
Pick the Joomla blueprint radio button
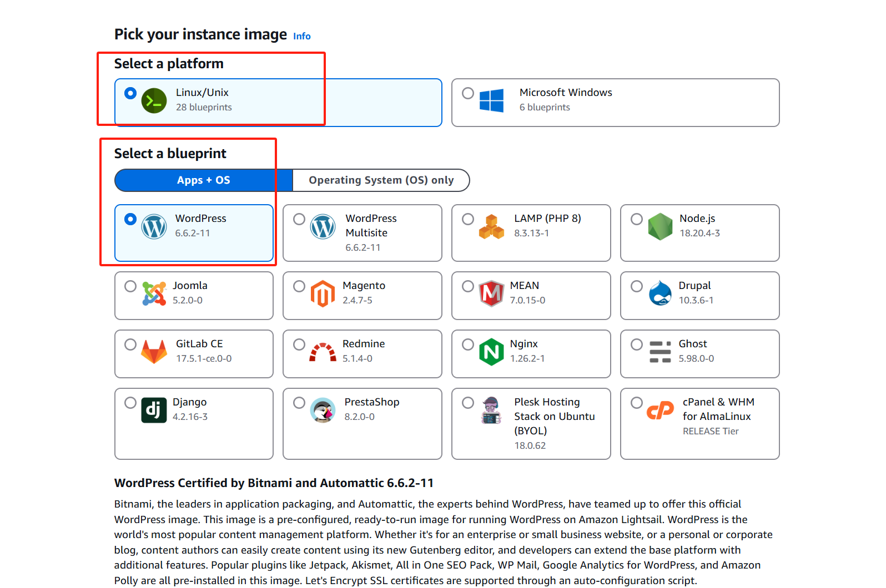click(x=130, y=286)
